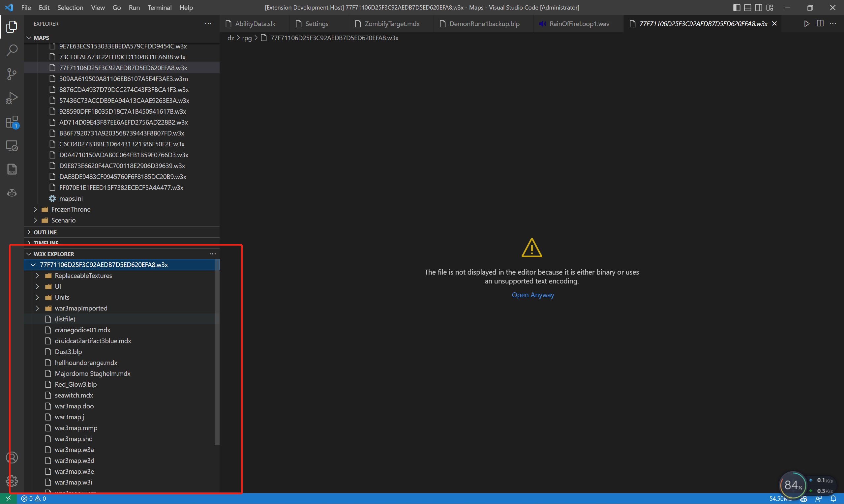The image size is (844, 504).
Task: Open the Run and Debug view
Action: (x=12, y=98)
